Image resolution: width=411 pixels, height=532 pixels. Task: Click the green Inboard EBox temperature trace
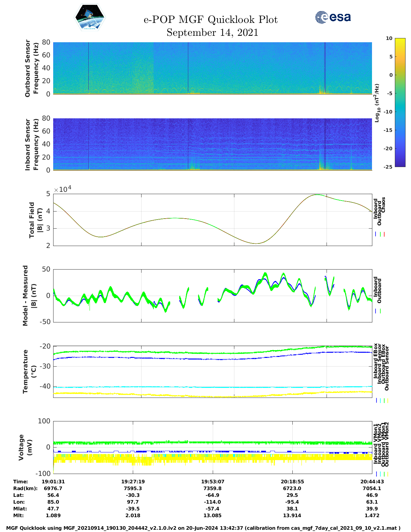pyautogui.click(x=212, y=352)
